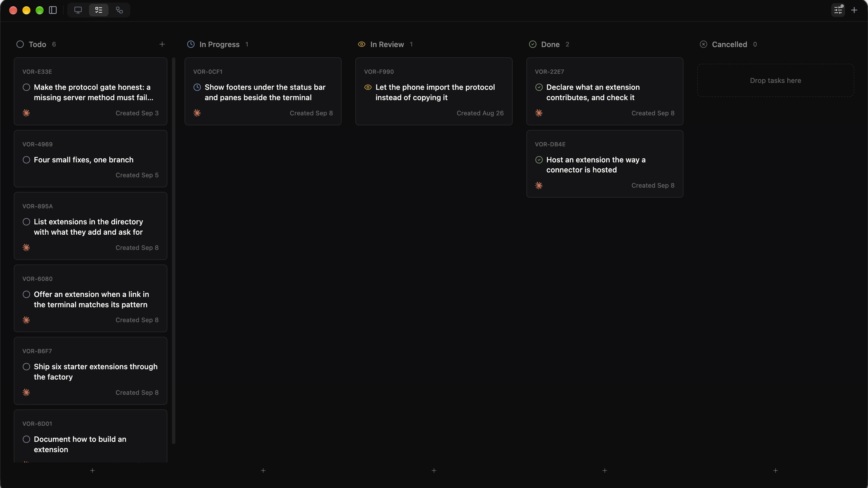Open card Declare what an extension contributes
868x488 pixels.
604,91
